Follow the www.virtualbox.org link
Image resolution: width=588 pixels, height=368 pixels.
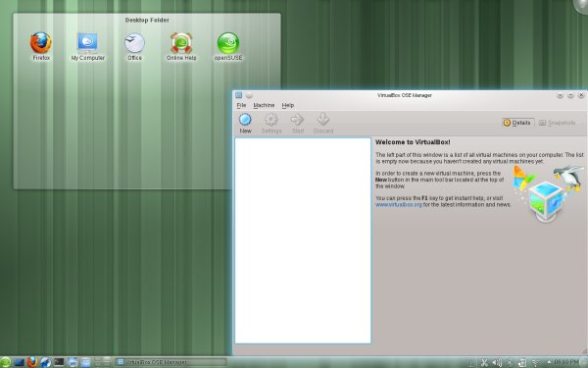point(399,205)
